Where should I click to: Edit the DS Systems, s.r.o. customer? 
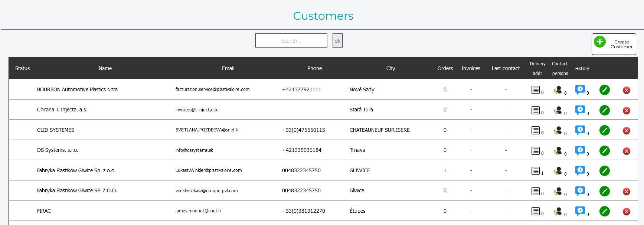[604, 151]
